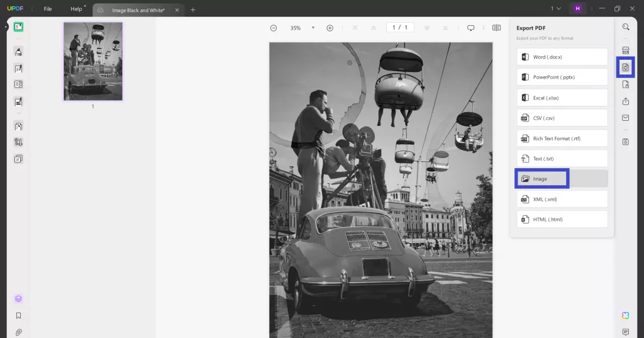Open the page display layout options
The image size is (644, 338).
click(496, 28)
